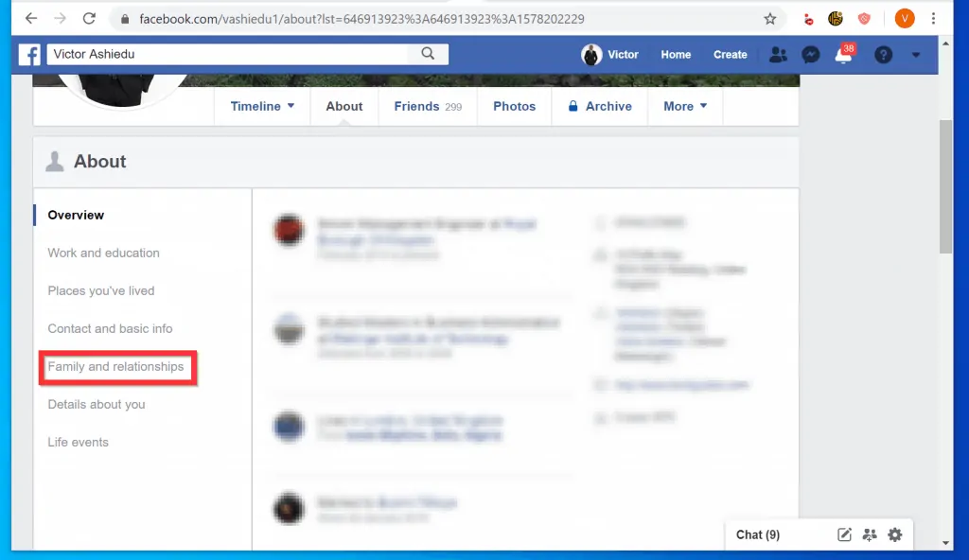Click Victor's profile thumbnail in the navbar
This screenshot has height=560, width=969.
click(x=590, y=54)
